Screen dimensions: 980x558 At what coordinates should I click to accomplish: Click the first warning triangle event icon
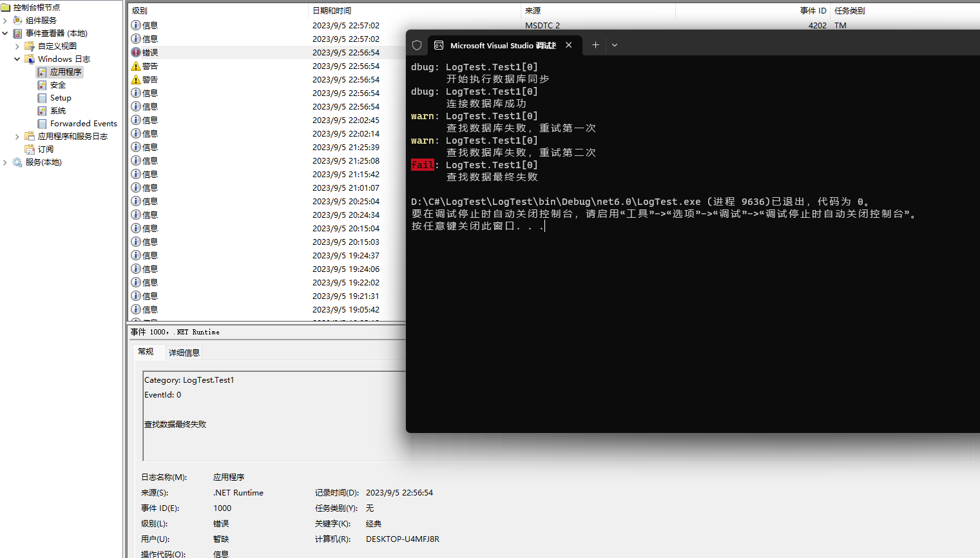(x=136, y=66)
